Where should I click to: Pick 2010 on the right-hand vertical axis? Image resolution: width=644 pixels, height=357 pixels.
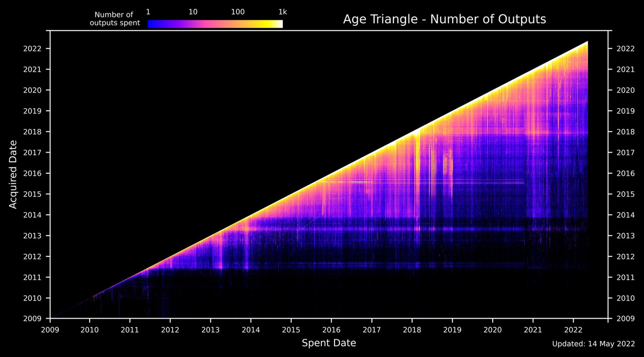[x=626, y=298]
